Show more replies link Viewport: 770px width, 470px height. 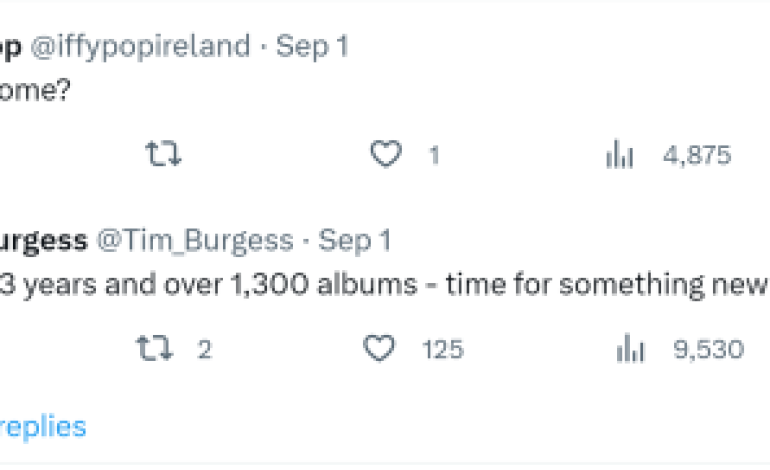tap(42, 427)
